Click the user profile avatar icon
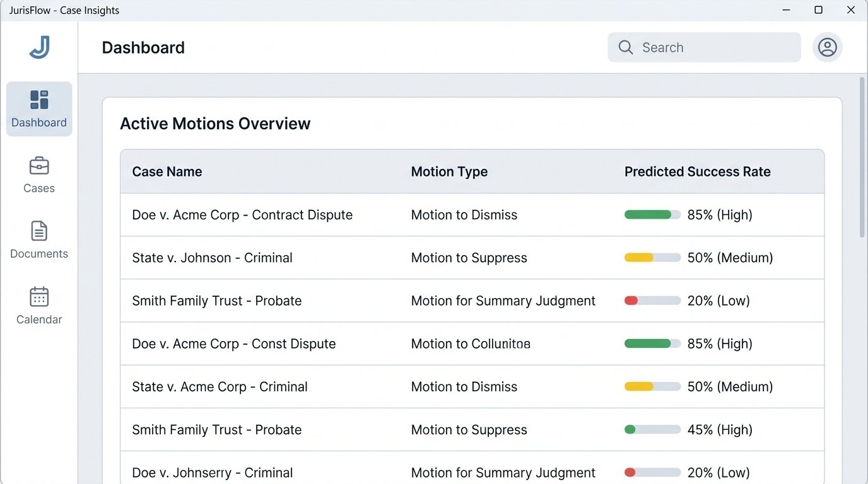Screen dimensions: 868x484 pyautogui.click(x=827, y=47)
